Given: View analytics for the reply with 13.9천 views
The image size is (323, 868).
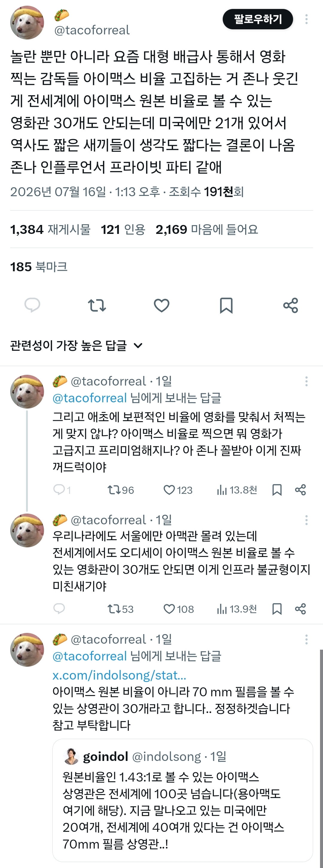Looking at the screenshot, I should click(237, 609).
